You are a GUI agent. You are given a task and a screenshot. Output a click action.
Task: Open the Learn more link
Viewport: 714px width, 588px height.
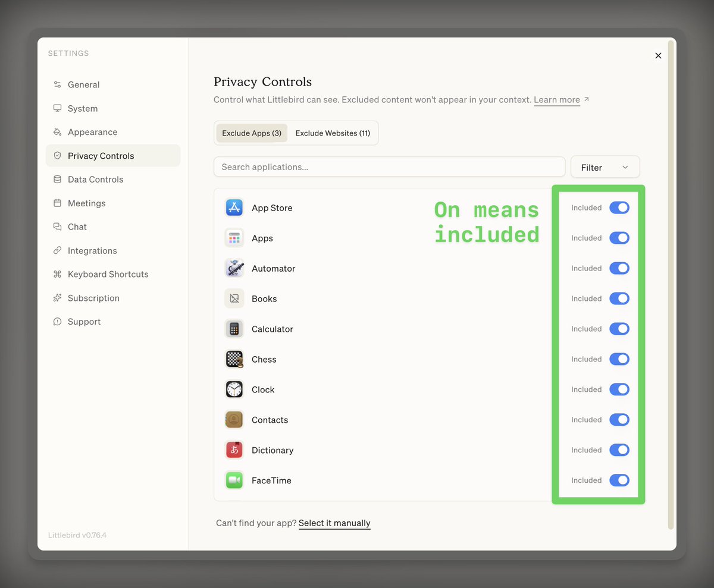557,100
